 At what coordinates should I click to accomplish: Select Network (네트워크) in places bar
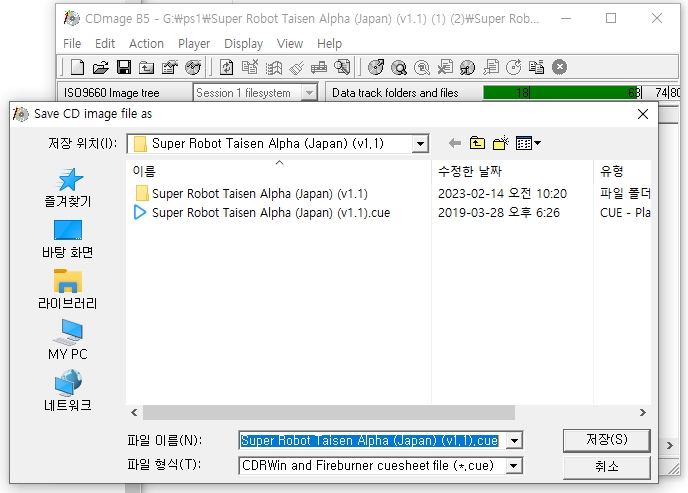coord(68,390)
